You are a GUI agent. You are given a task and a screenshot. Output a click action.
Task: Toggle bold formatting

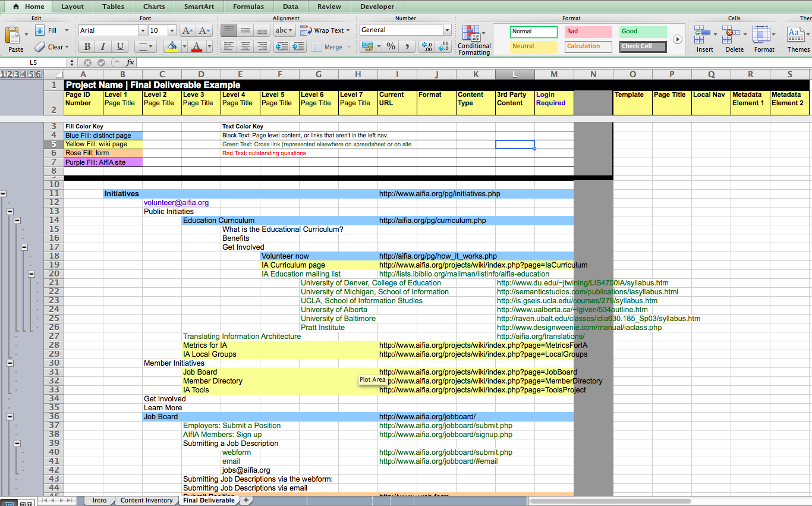pos(87,46)
